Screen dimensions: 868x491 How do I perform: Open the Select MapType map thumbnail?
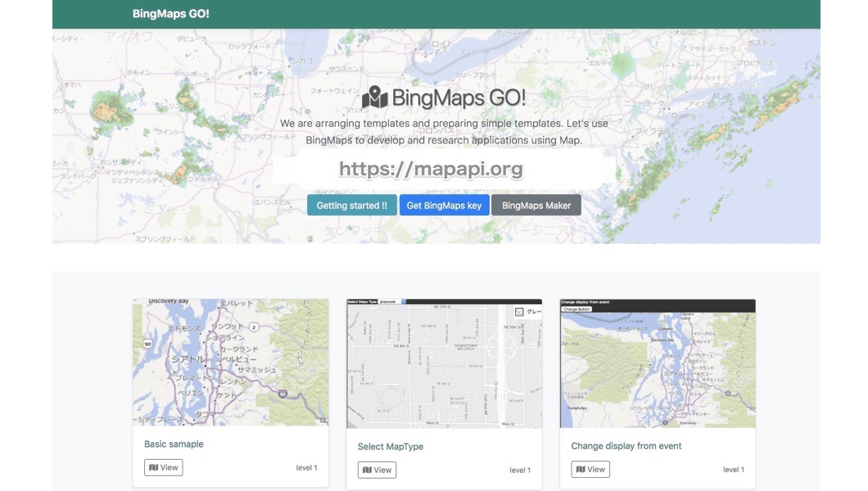pos(444,364)
